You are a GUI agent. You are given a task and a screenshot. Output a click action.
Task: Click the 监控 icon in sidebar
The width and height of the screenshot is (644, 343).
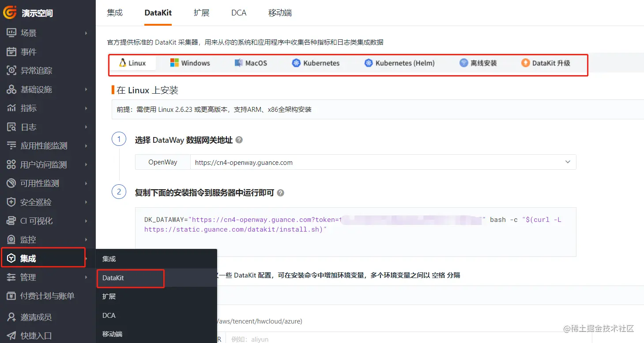click(11, 240)
